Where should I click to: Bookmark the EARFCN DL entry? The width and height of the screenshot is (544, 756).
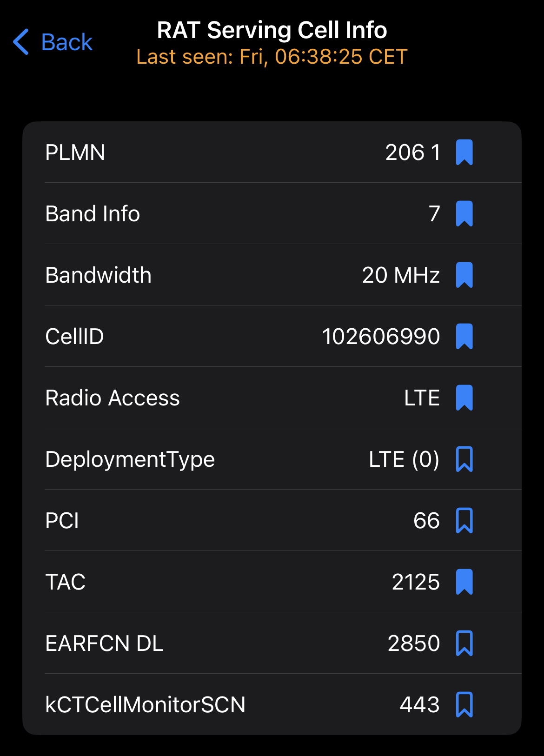[x=464, y=643]
